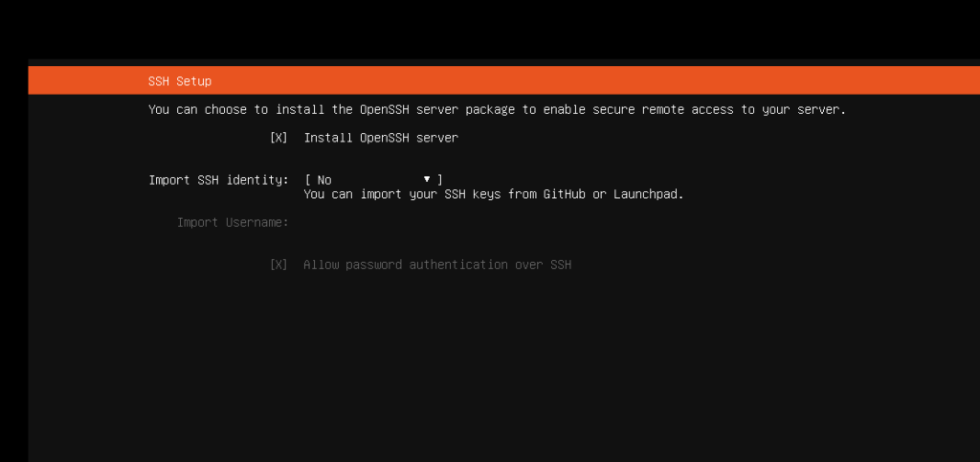Focus the Import Username input field
980x462 pixels.
pyautogui.click(x=374, y=222)
